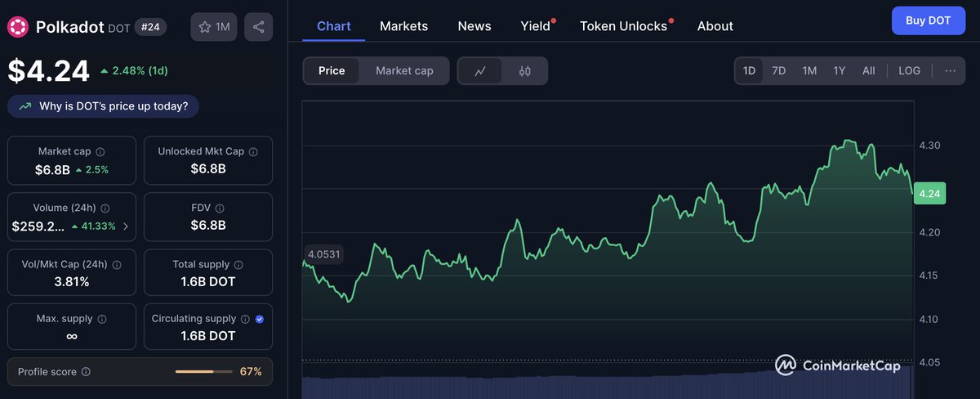Open the Yield tab
The width and height of the screenshot is (980, 399).
coord(536,26)
